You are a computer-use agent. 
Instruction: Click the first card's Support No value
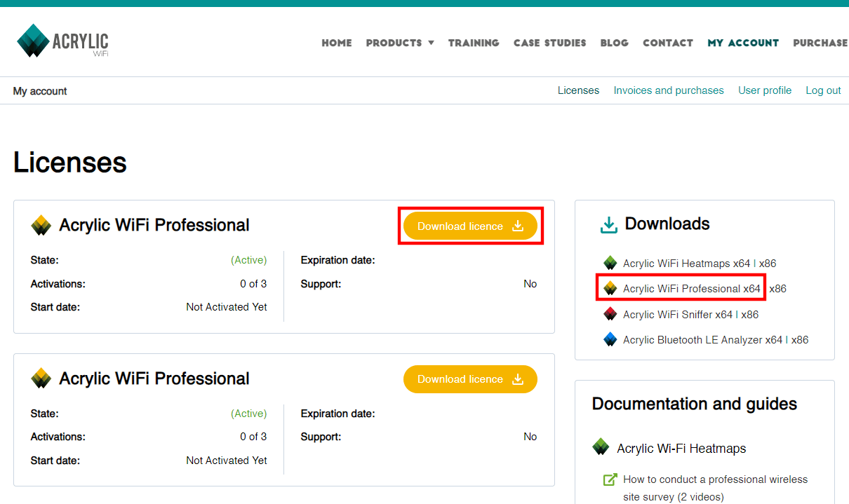pyautogui.click(x=530, y=284)
